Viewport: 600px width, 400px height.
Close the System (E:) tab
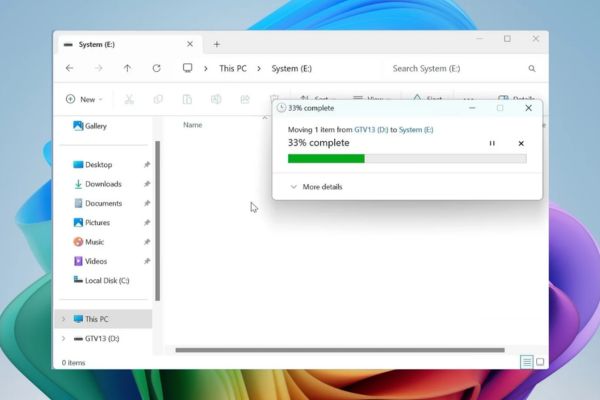(x=190, y=44)
